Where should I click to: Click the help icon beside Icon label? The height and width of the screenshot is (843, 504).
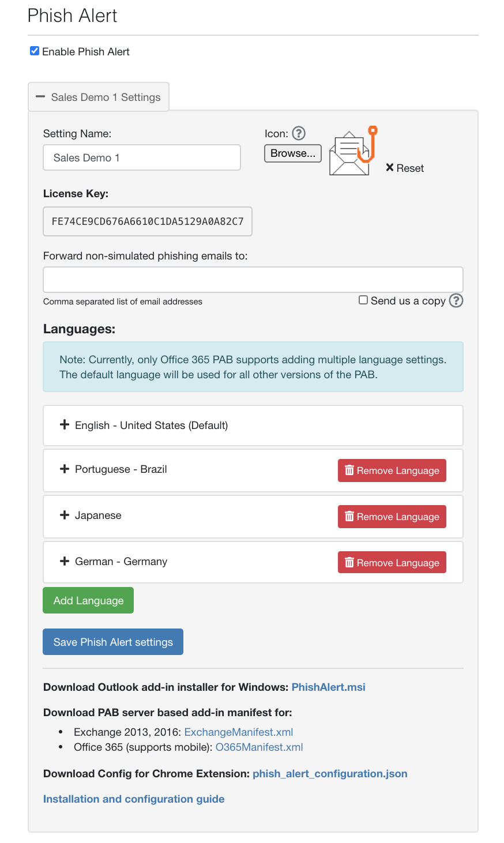click(x=299, y=133)
